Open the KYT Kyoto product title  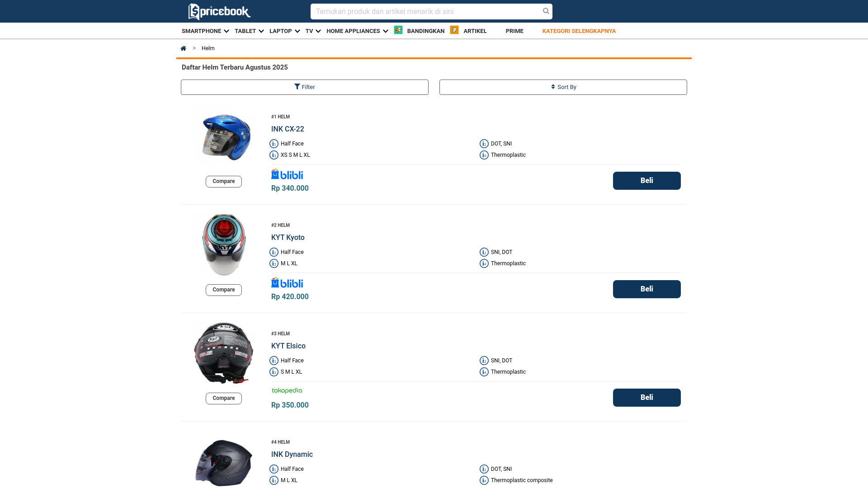pyautogui.click(x=288, y=238)
